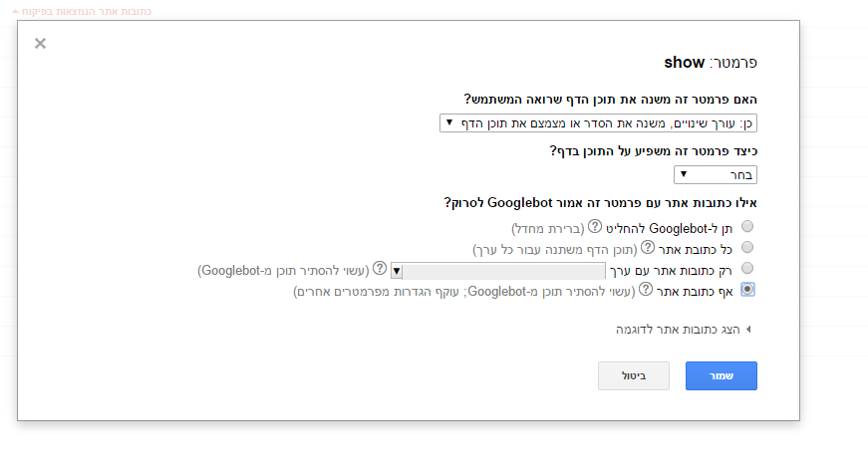Select 'רק כתובות אתר עם ערך' radio option
The height and width of the screenshot is (470, 868).
747,268
